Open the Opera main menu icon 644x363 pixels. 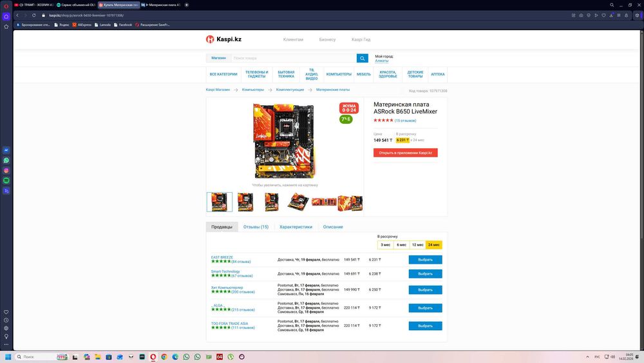pos(6,6)
